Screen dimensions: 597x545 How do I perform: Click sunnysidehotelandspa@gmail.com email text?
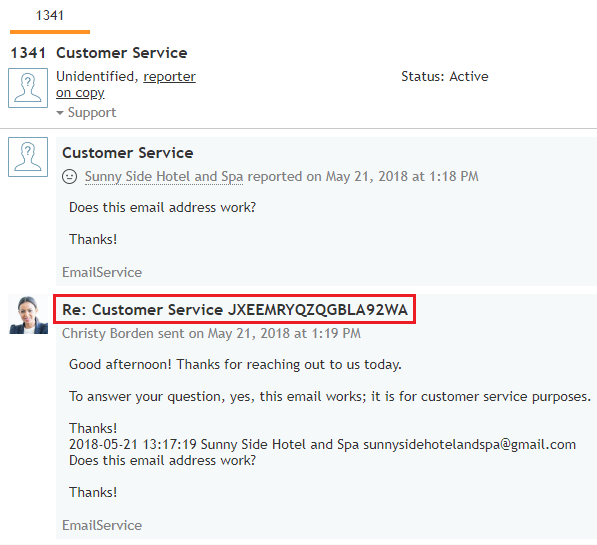point(469,445)
